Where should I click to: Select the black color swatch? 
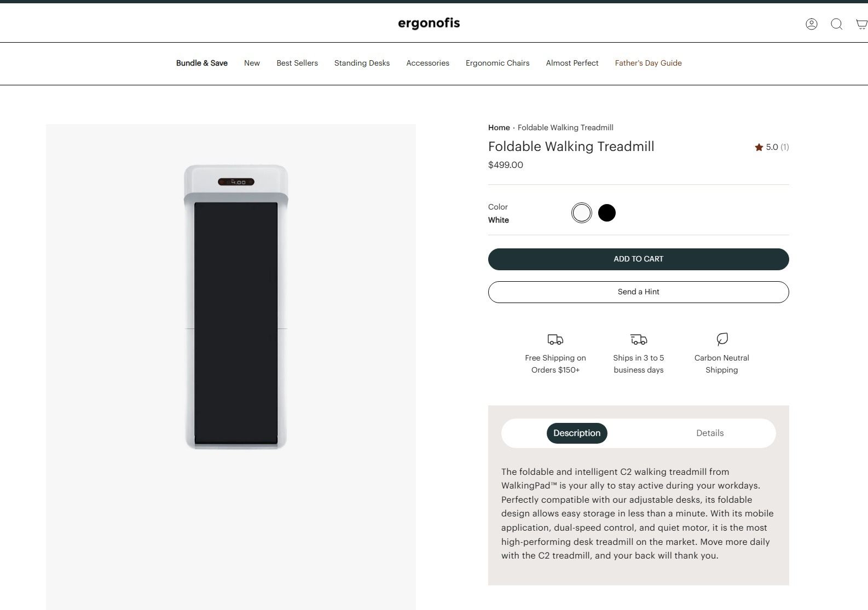click(x=606, y=213)
